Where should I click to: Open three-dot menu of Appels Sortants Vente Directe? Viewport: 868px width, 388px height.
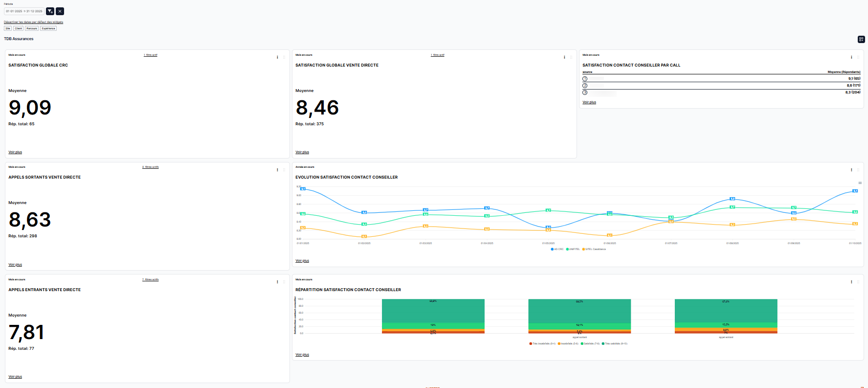[x=277, y=170]
